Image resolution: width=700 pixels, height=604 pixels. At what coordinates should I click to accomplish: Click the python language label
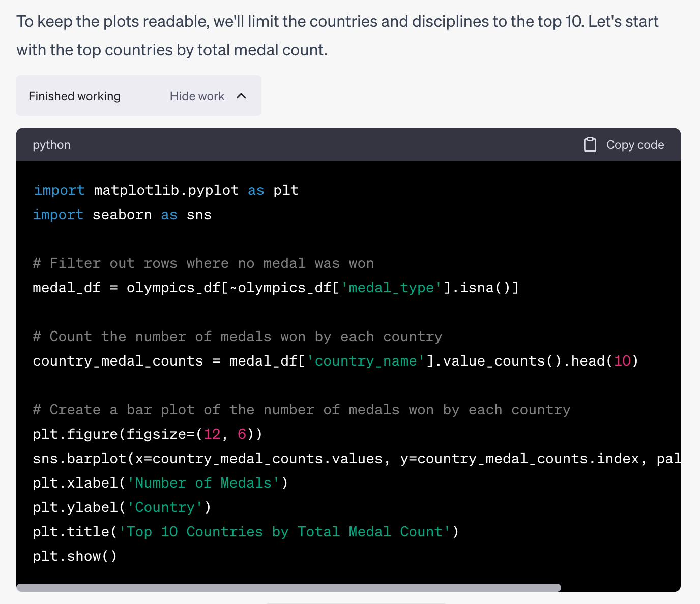51,145
